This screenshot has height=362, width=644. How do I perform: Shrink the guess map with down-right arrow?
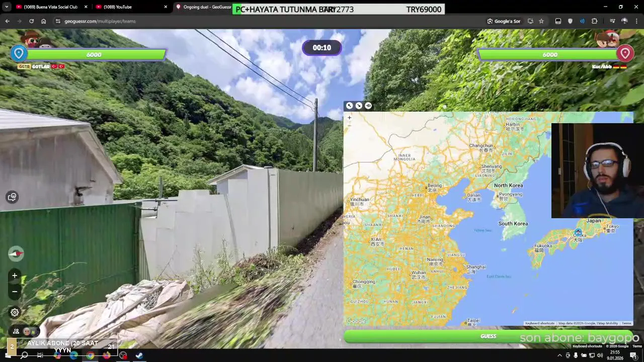pyautogui.click(x=359, y=106)
